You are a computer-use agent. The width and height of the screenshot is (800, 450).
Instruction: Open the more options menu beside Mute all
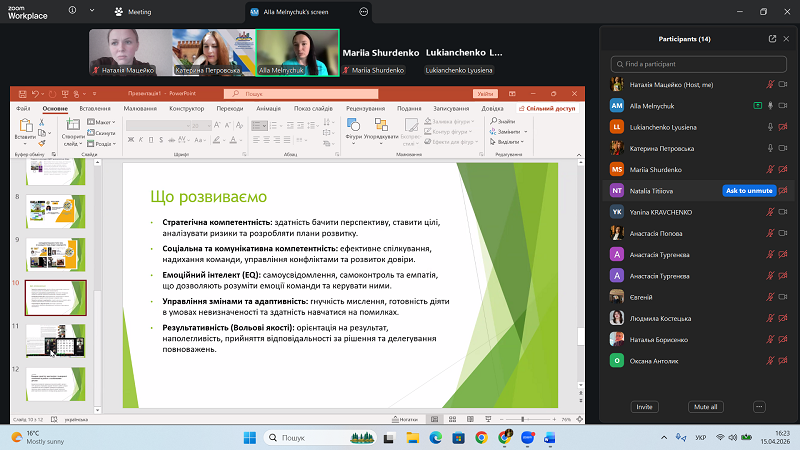[x=758, y=407]
